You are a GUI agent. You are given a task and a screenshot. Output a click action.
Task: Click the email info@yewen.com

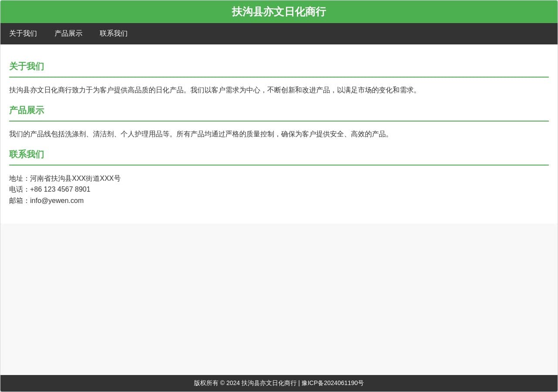[x=57, y=201]
